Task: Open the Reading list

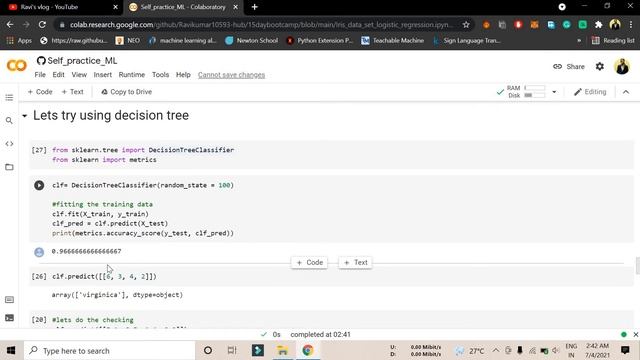Action: coord(613,40)
